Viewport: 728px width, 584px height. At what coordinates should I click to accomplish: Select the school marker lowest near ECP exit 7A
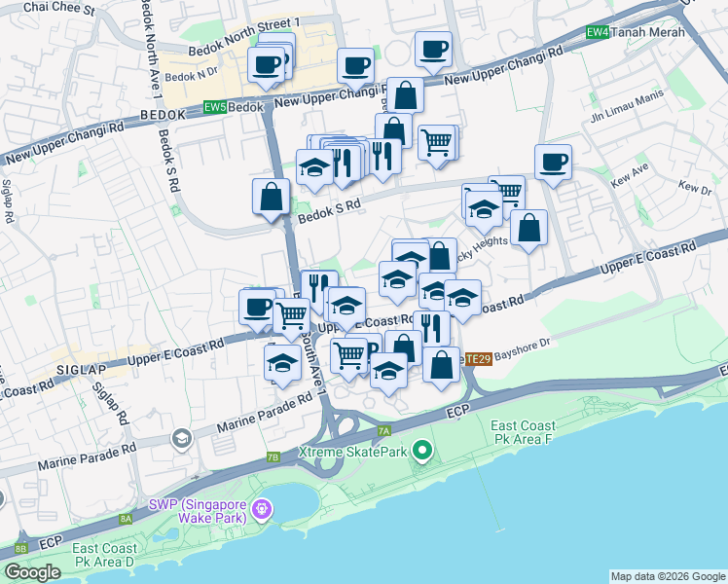tap(388, 374)
